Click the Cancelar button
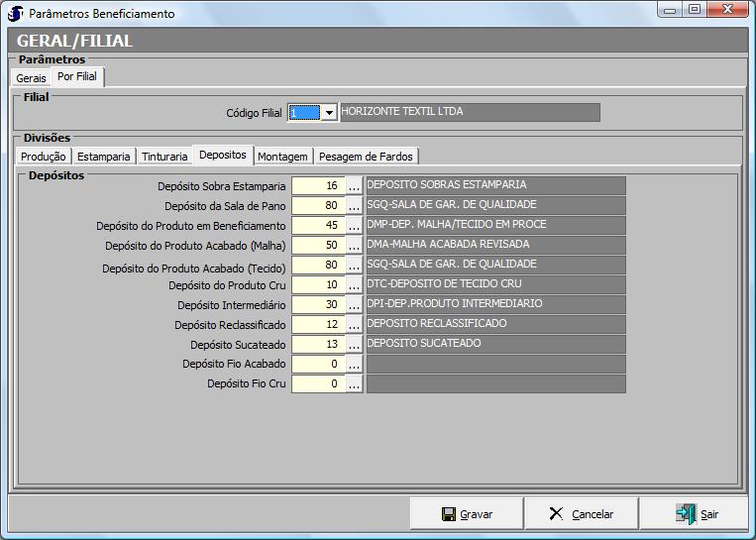This screenshot has height=540, width=756. point(581,514)
